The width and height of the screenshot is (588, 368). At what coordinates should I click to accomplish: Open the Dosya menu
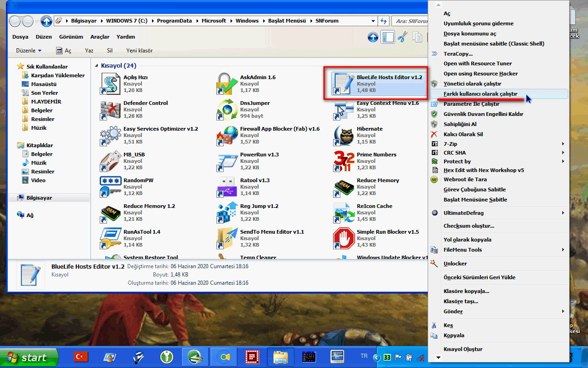[20, 37]
